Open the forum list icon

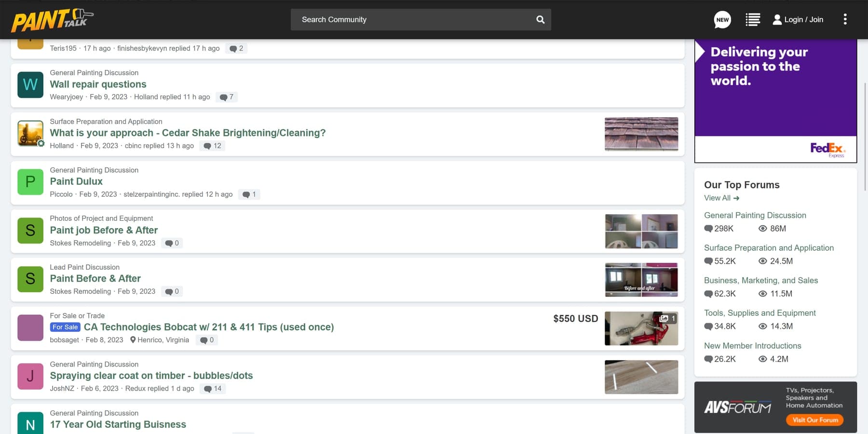[752, 20]
